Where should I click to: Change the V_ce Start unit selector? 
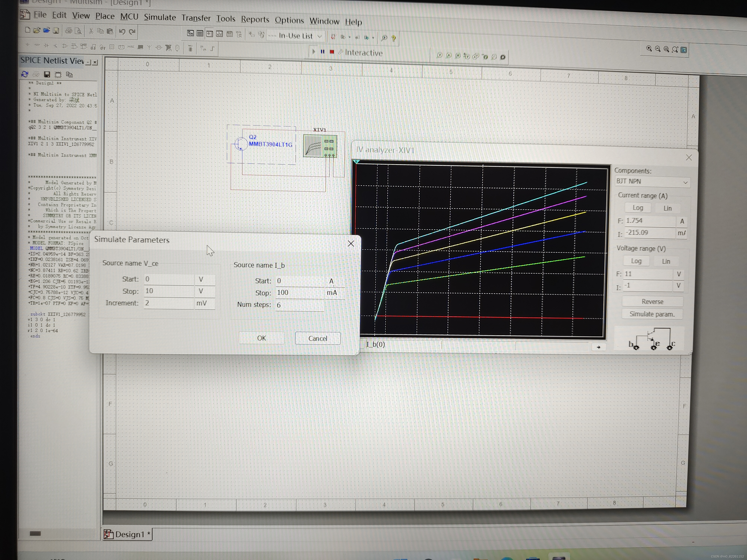(x=205, y=279)
